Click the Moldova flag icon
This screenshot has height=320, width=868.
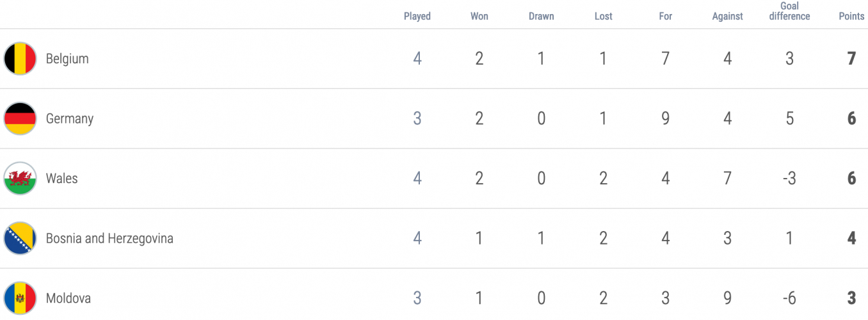pyautogui.click(x=20, y=298)
